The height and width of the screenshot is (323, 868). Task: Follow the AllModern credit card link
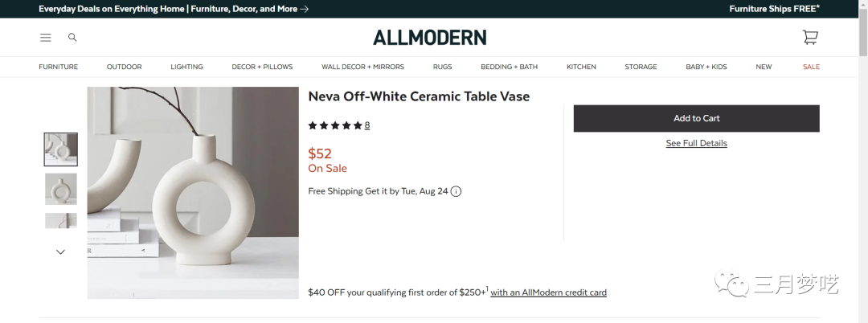tap(548, 292)
